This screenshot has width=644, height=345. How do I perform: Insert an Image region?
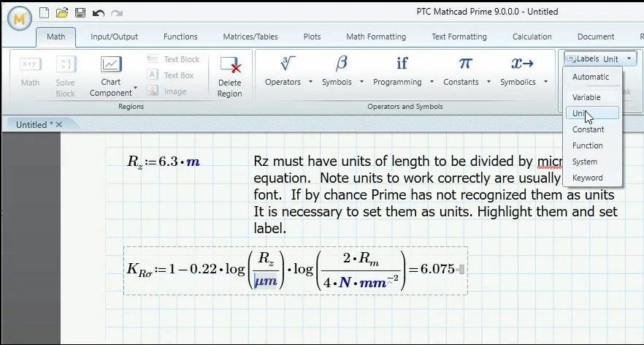[x=166, y=91]
